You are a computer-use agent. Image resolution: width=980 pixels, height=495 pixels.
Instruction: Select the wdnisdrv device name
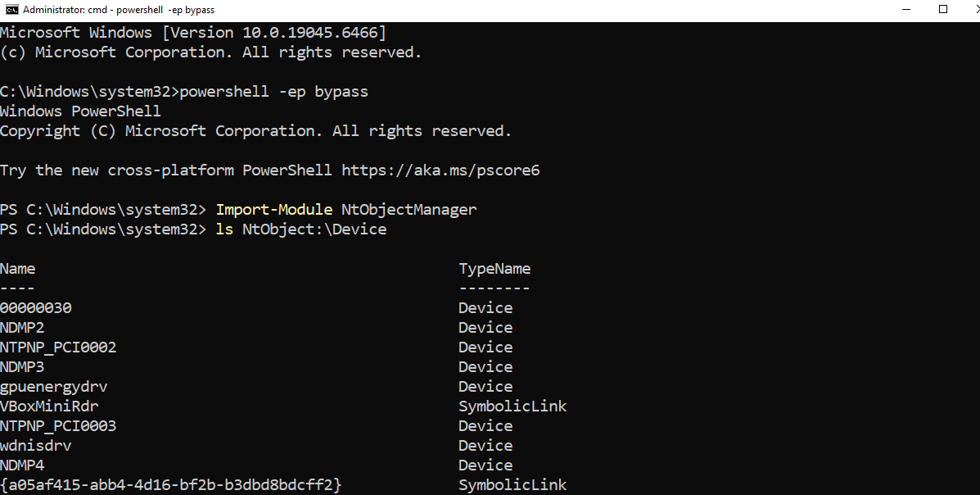click(40, 446)
